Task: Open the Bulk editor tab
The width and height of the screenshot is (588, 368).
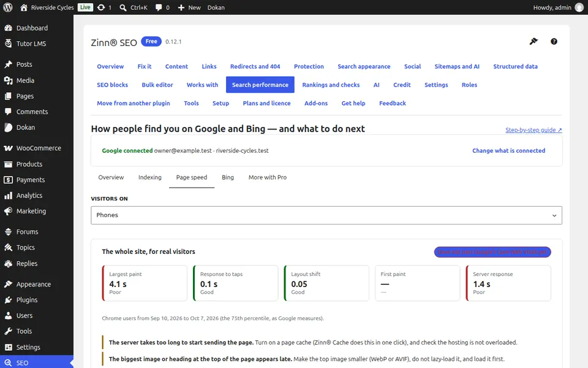Action: (x=157, y=85)
